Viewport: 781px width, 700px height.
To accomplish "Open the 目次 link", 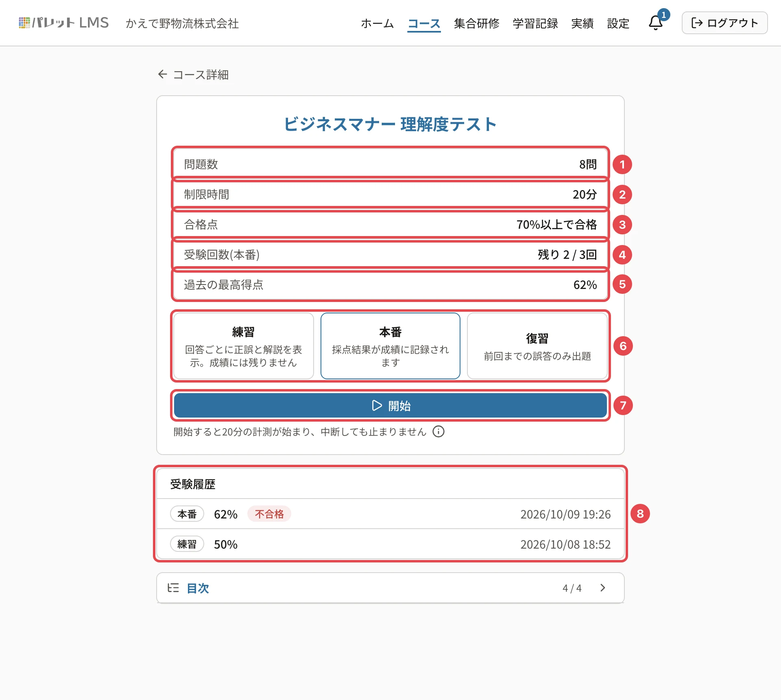I will 198,588.
